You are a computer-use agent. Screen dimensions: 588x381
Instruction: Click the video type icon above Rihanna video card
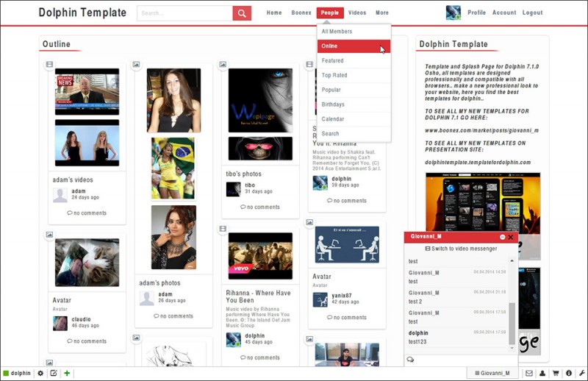223,229
